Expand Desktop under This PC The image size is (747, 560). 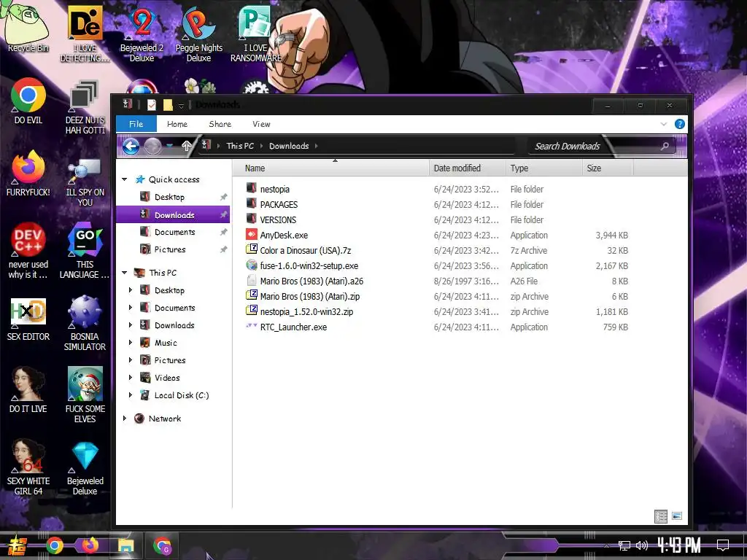click(x=130, y=290)
